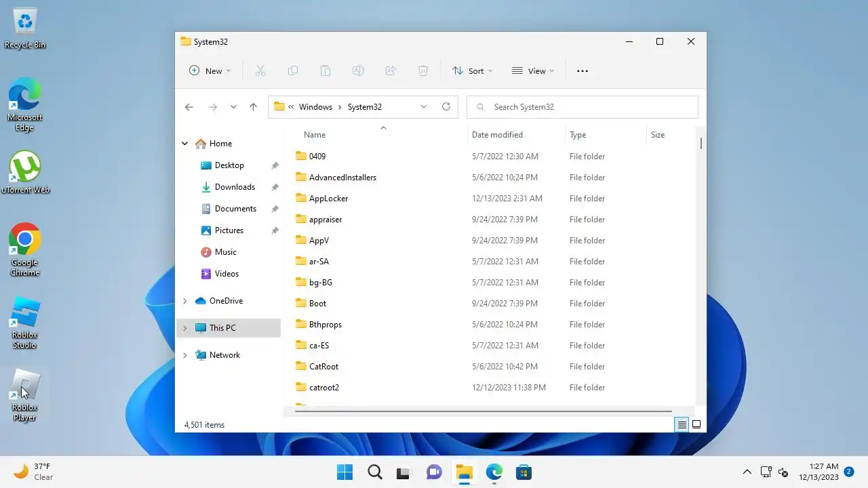Click Windows in the address breadcrumb
Screen dimensions: 868x488
point(315,107)
